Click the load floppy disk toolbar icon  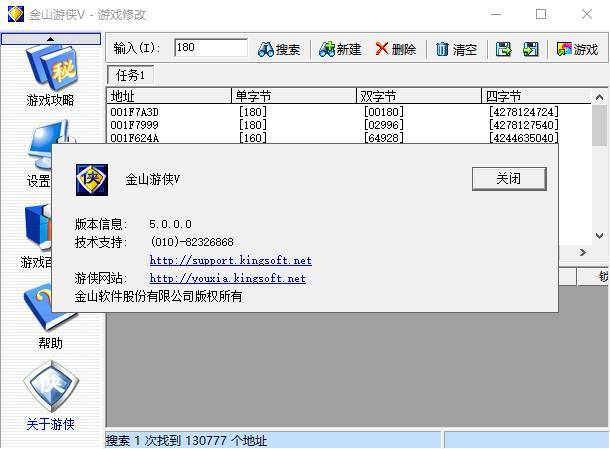531,49
